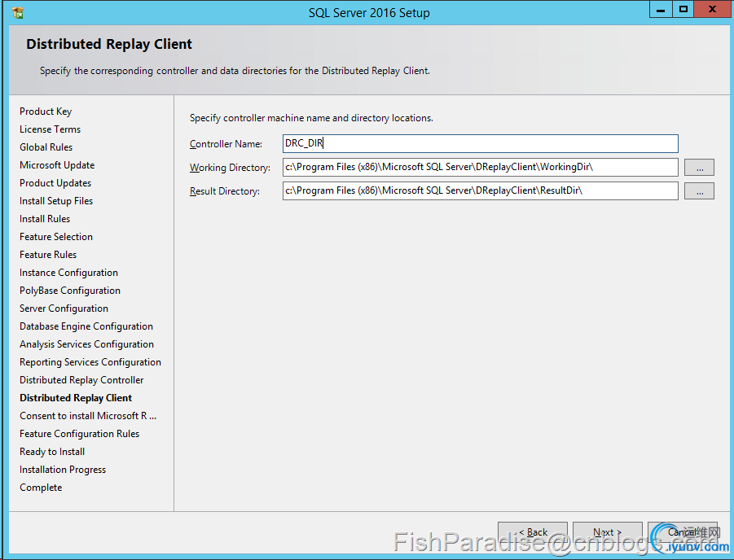Select the Instance Configuration step

(x=68, y=273)
